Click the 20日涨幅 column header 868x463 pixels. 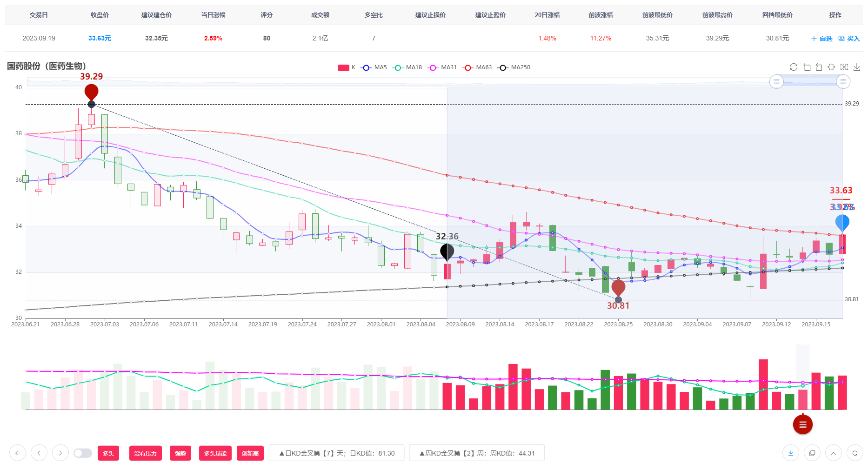(x=547, y=15)
